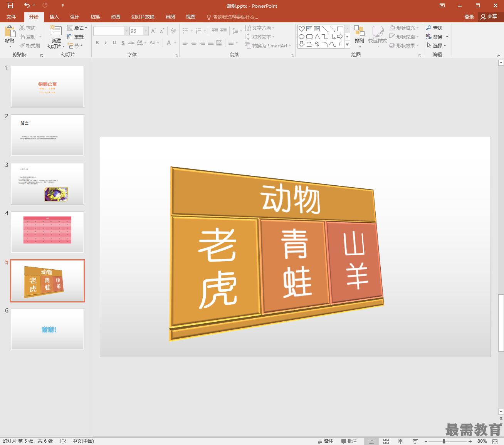Open the File tab
The width and height of the screenshot is (504, 445).
11,17
